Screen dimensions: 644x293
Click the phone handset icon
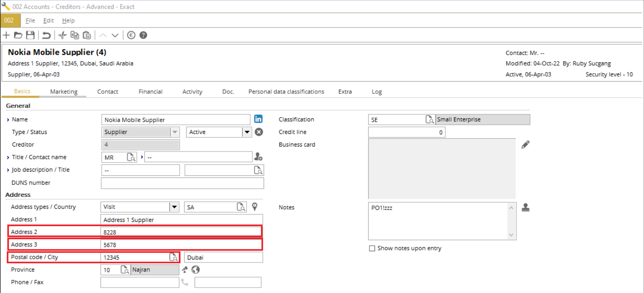185,283
